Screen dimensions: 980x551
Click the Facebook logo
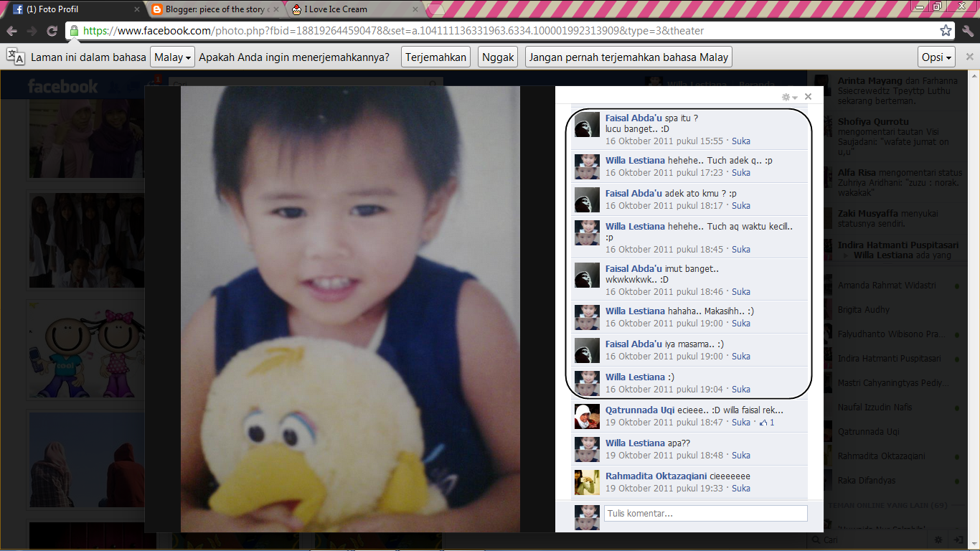click(x=62, y=87)
